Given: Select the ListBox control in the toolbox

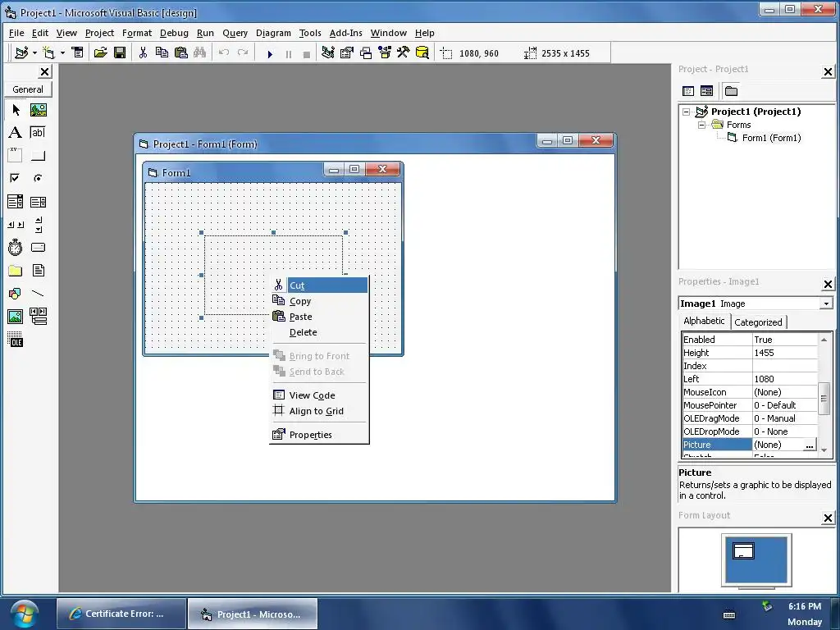Looking at the screenshot, I should pos(38,202).
